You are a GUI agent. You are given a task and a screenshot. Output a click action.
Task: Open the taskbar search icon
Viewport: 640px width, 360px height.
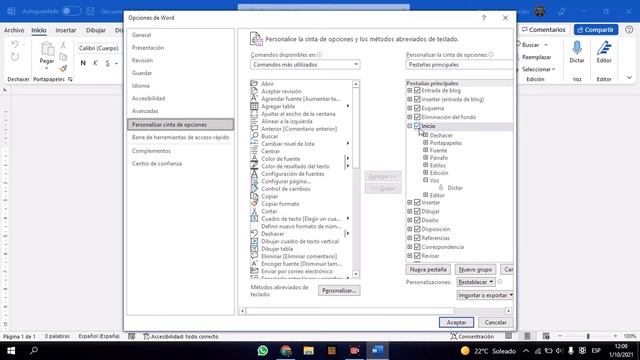34,350
